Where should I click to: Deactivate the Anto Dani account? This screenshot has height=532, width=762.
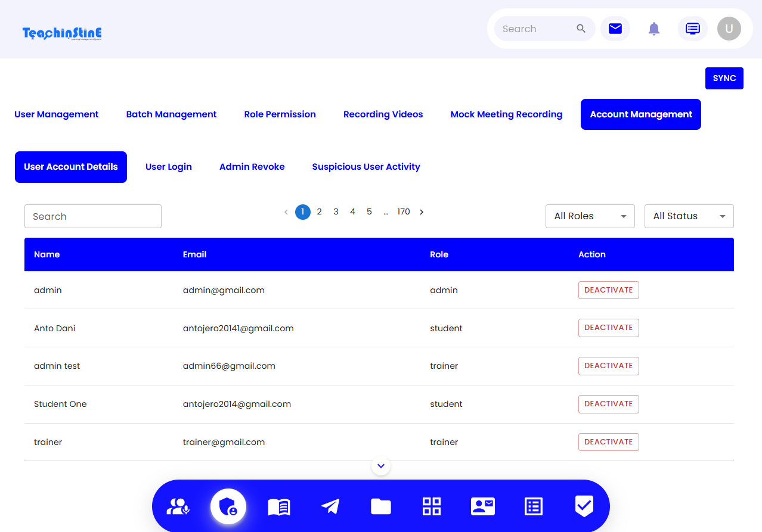click(x=608, y=328)
